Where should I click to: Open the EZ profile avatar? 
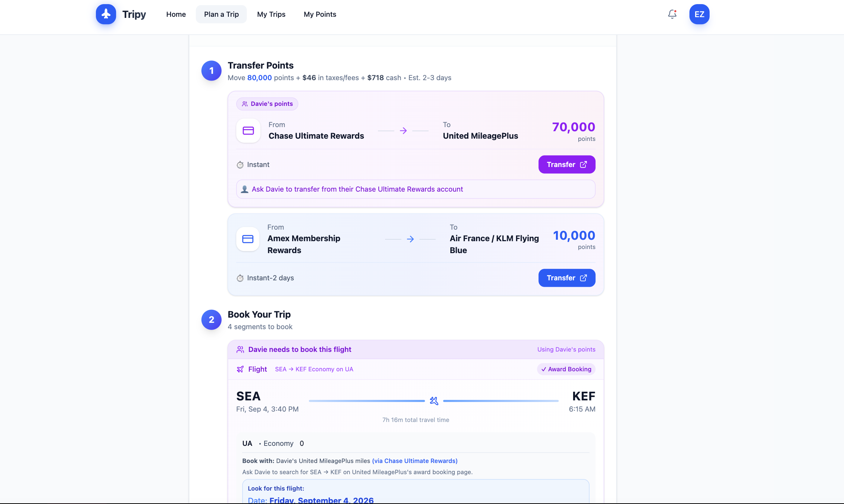click(x=699, y=14)
